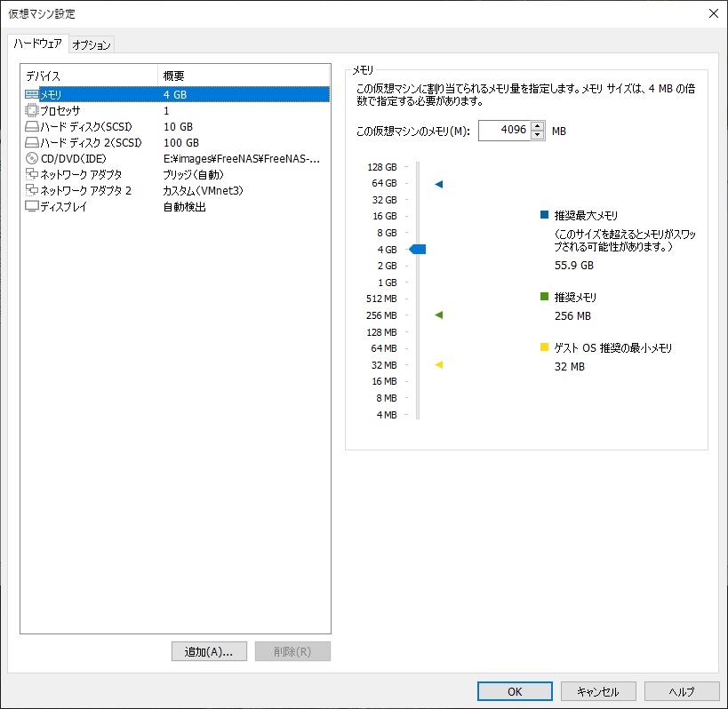
Task: Select the ディスプレイ device row
Action: click(x=177, y=206)
